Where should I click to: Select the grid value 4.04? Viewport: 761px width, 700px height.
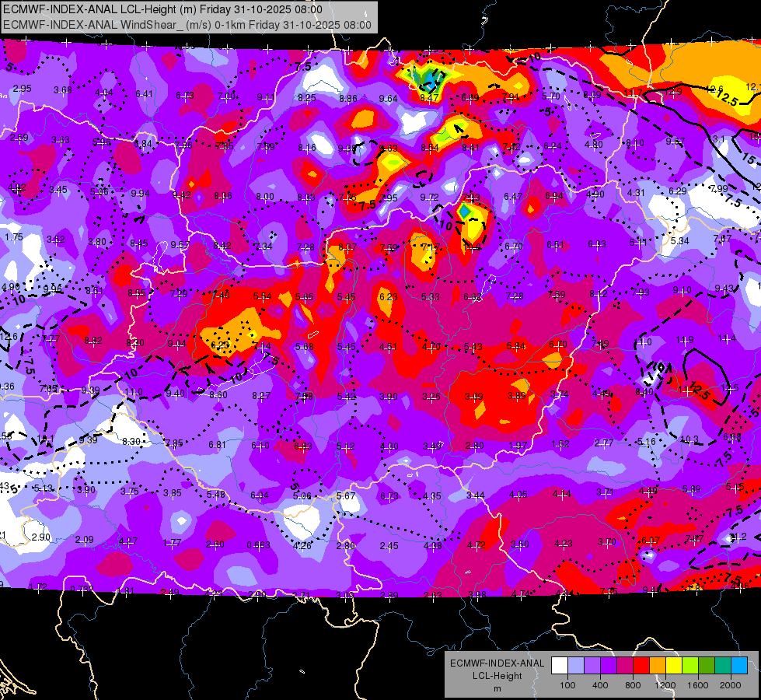point(103,93)
